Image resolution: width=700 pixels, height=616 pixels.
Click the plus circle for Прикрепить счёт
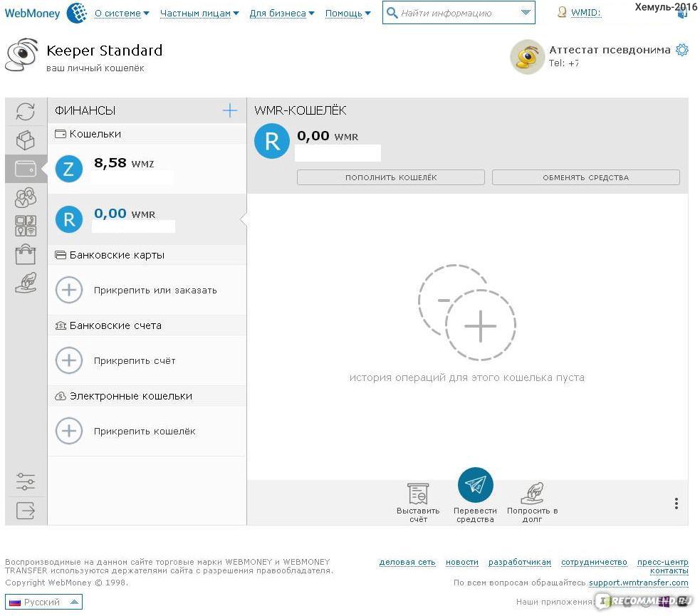pyautogui.click(x=69, y=360)
